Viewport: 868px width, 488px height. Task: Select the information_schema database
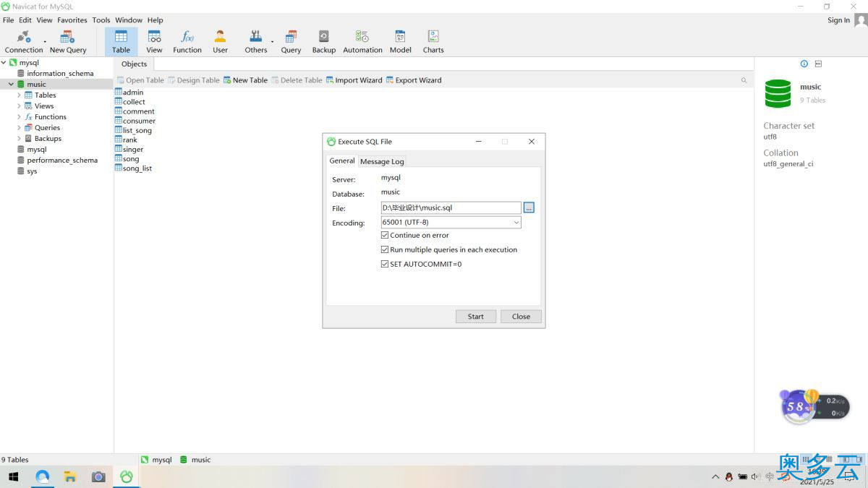click(60, 74)
